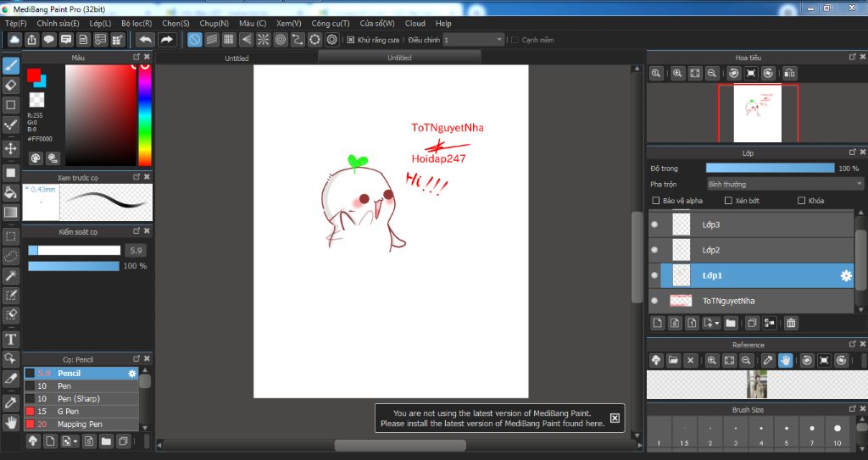The height and width of the screenshot is (460, 868).
Task: Enable the parallel lines snap
Action: point(211,40)
